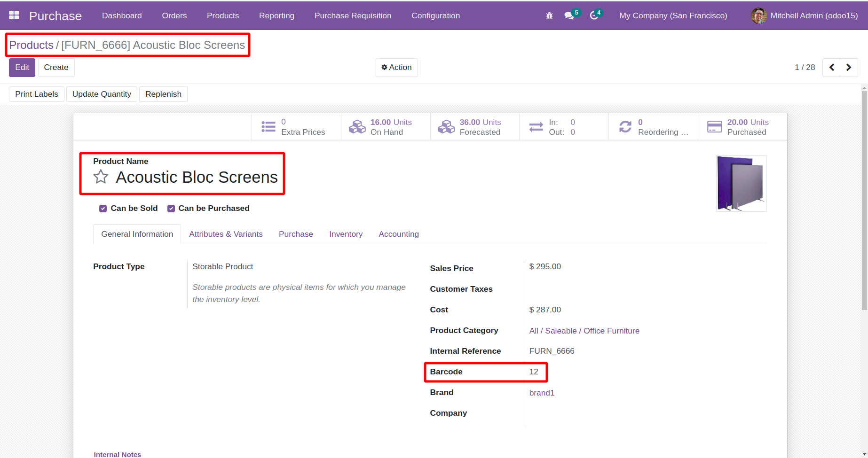Open the Mitchell Admin user menu

coord(805,16)
